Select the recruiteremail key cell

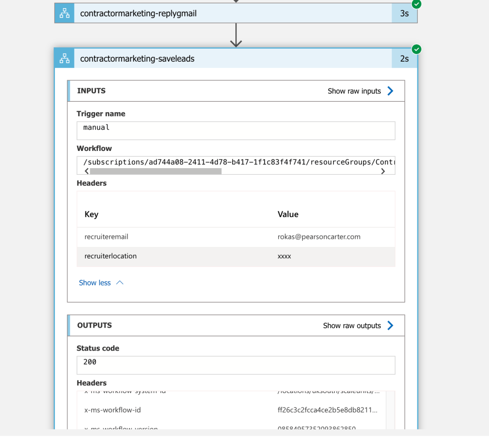[106, 237]
